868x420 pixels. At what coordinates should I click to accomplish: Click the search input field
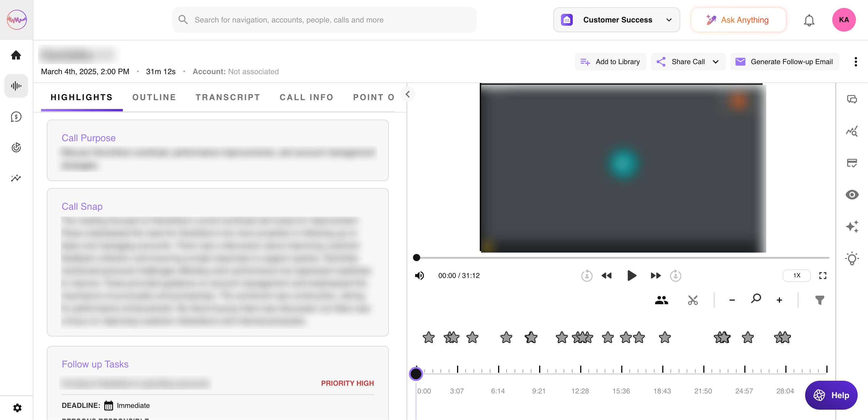click(324, 20)
